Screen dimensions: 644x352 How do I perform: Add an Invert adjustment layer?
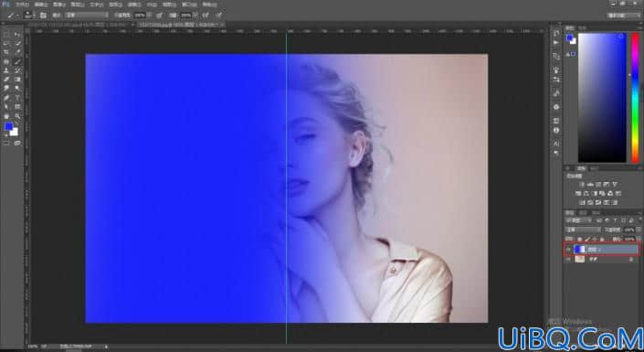click(582, 202)
